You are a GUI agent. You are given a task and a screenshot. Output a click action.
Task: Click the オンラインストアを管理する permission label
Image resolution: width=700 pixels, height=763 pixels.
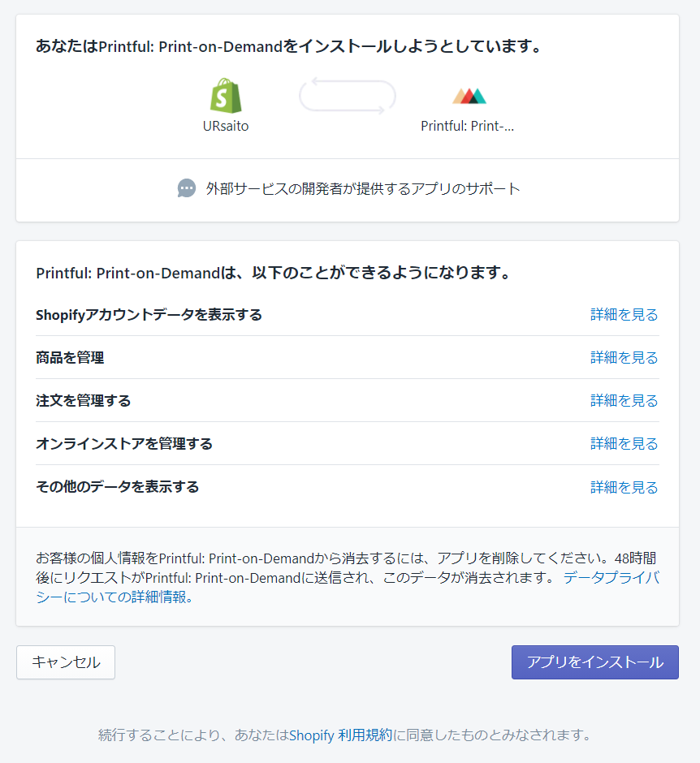124,444
